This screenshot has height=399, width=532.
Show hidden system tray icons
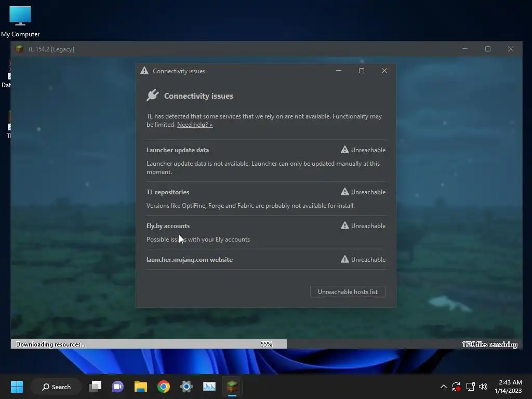click(444, 387)
